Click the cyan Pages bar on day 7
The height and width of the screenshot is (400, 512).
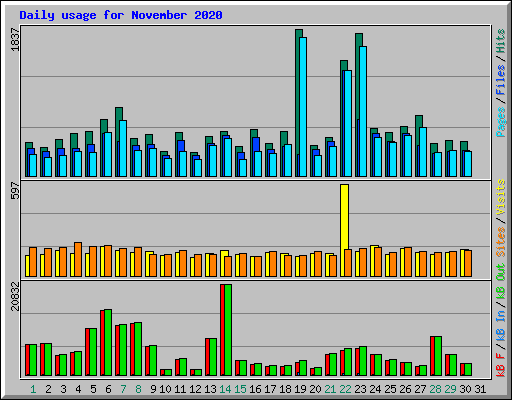tap(123, 149)
